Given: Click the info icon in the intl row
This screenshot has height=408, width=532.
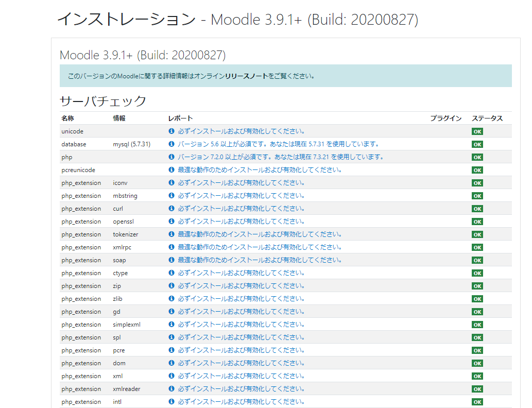Looking at the screenshot, I should point(171,401).
